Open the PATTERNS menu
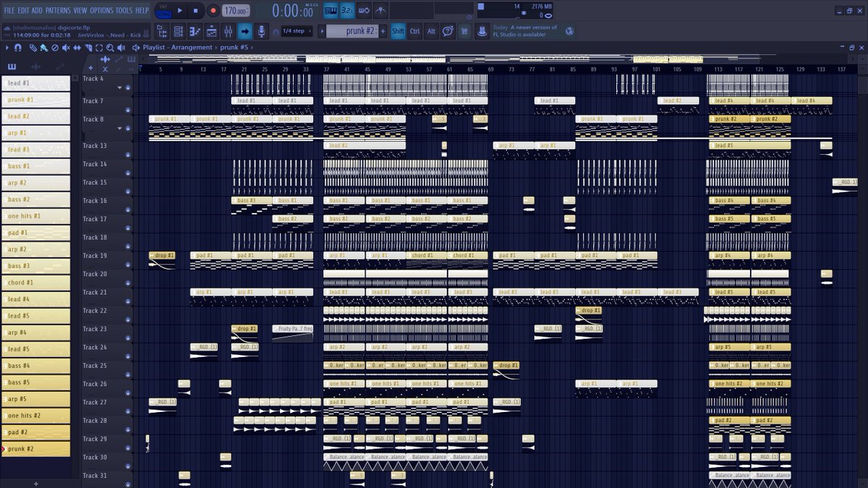This screenshot has width=868, height=488. (x=58, y=10)
